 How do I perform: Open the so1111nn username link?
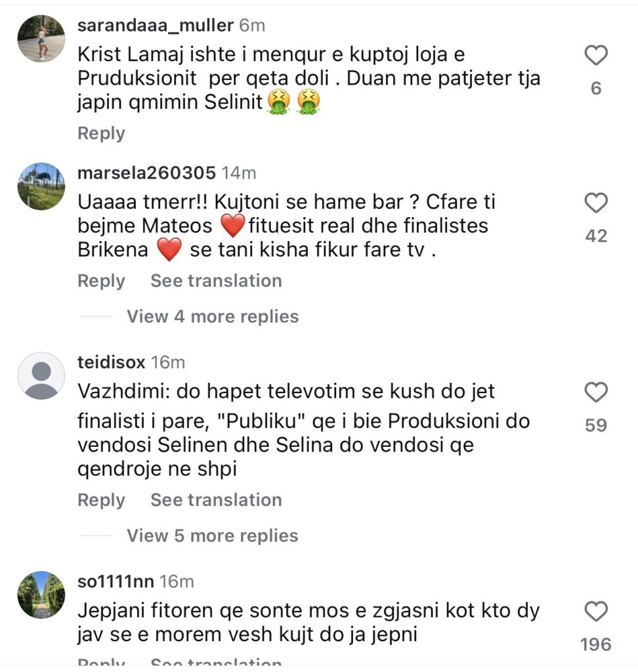tap(116, 581)
